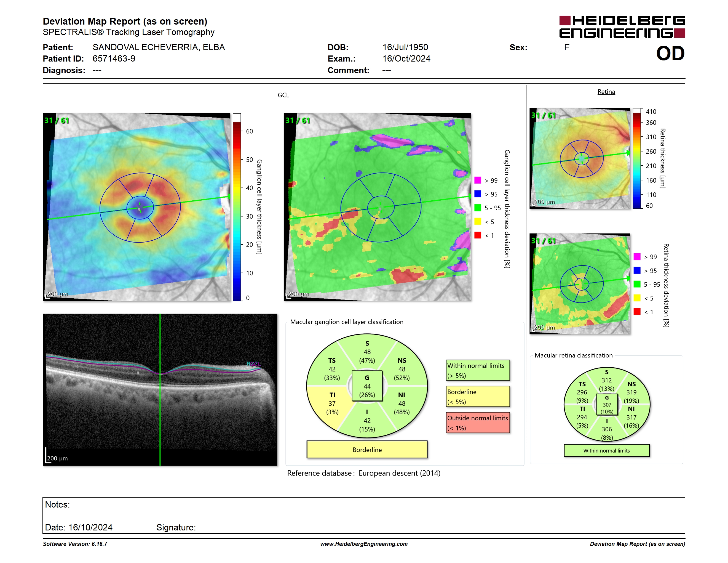
Task: Click the SPECTRALIS Tracking Laser Tomography subtitle
Action: point(128,32)
